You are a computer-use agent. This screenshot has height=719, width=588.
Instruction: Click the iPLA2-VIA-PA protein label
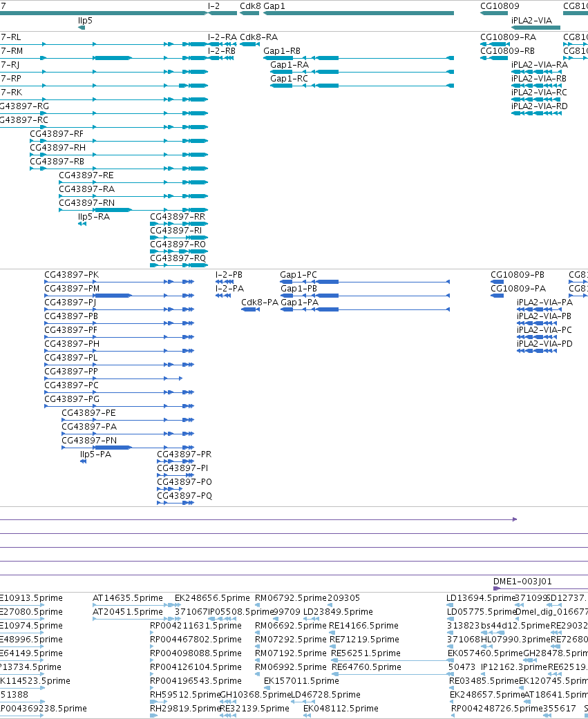[544, 303]
